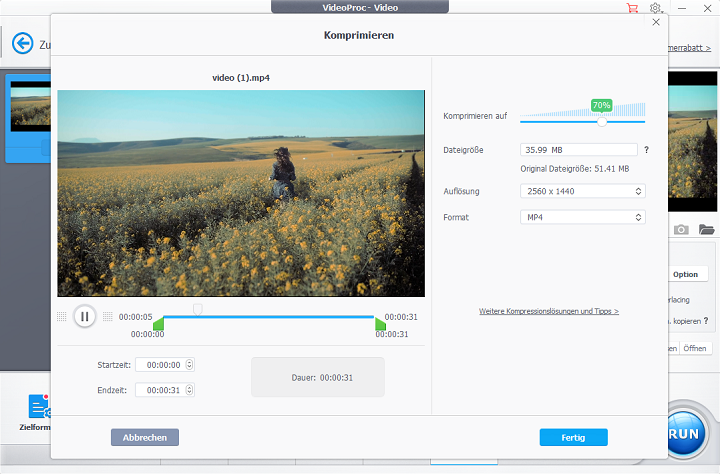Image resolution: width=720 pixels, height=474 pixels.
Task: Click the shopping cart icon
Action: pos(632,8)
